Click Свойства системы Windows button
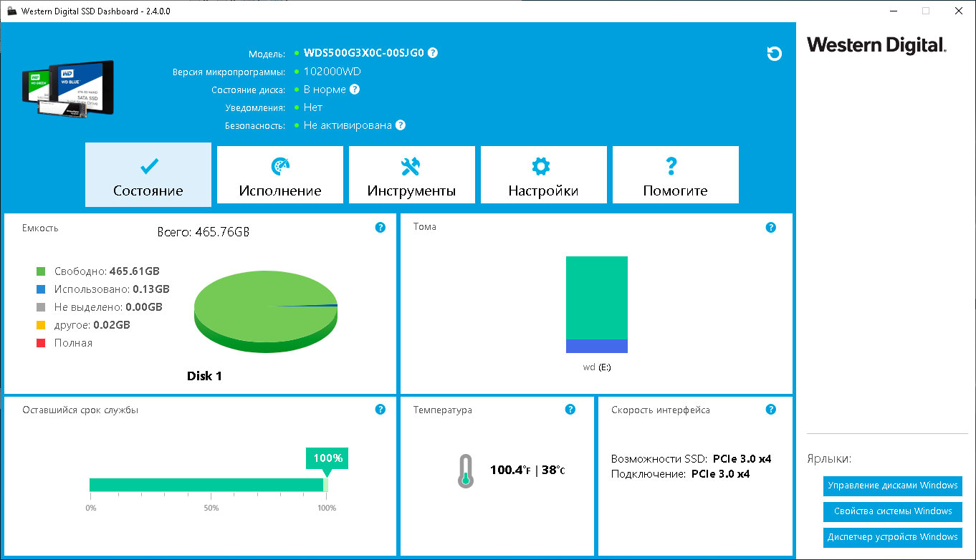Image resolution: width=976 pixels, height=560 pixels. (893, 511)
